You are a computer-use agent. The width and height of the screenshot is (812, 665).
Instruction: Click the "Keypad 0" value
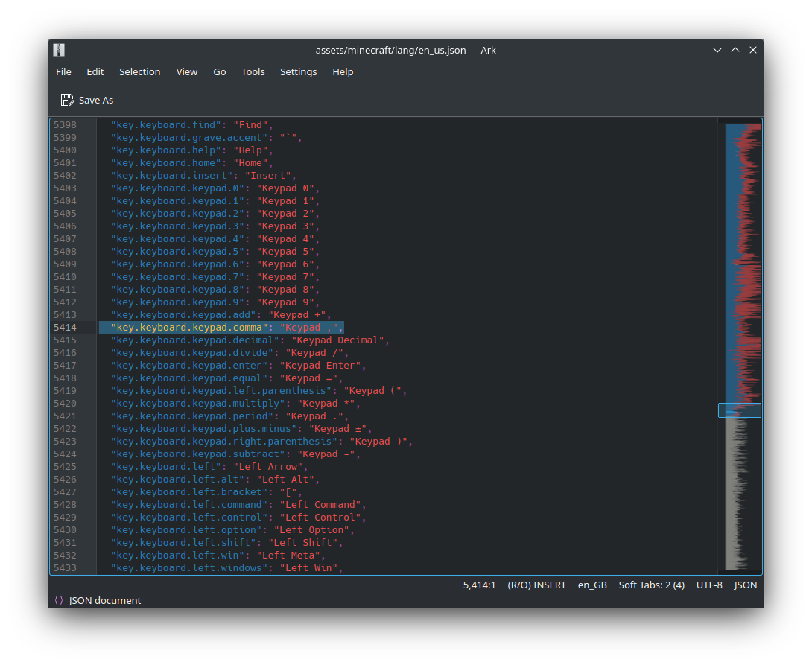[285, 188]
